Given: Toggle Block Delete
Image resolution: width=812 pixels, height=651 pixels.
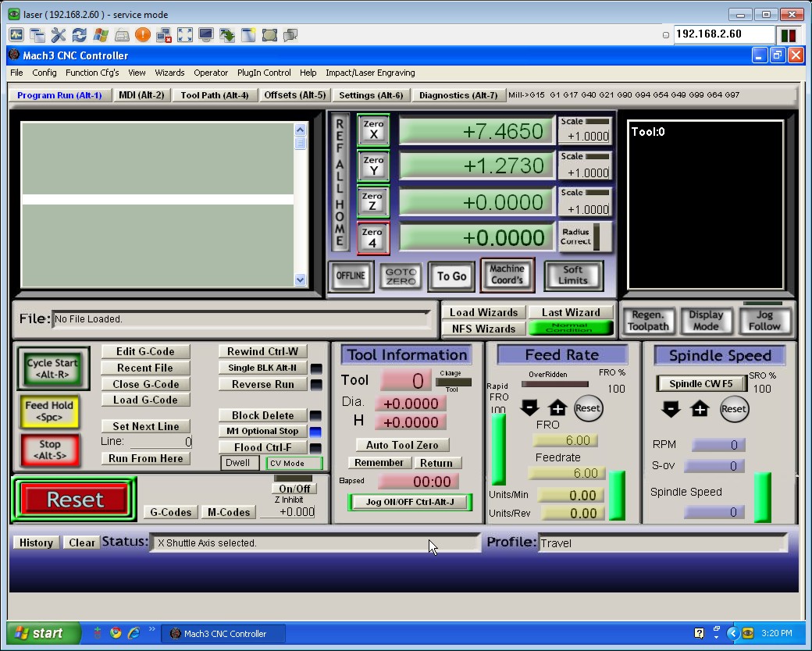Looking at the screenshot, I should click(x=262, y=415).
